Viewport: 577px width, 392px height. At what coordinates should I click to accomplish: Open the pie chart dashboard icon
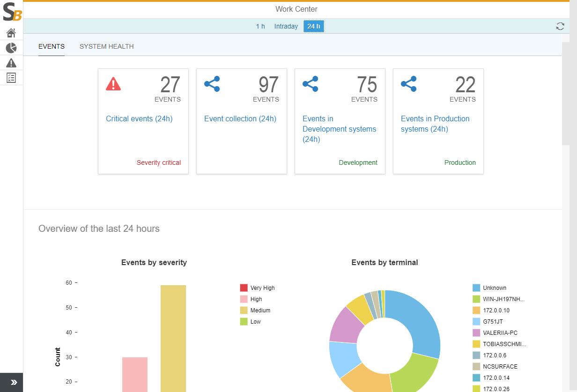tap(11, 48)
